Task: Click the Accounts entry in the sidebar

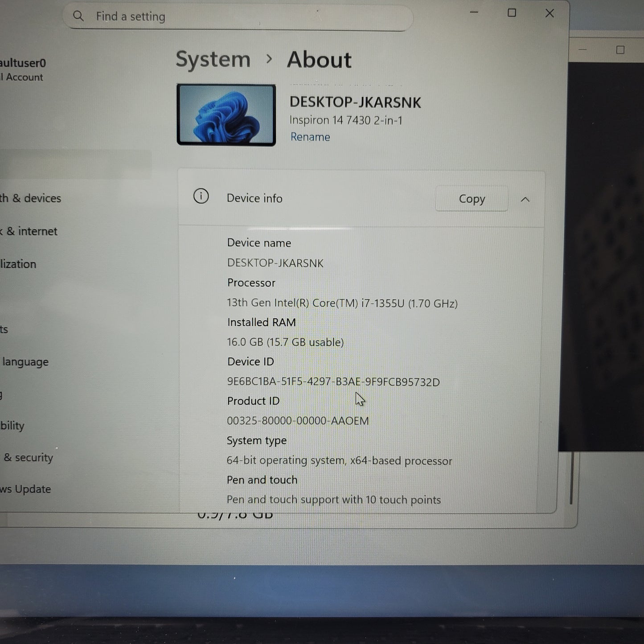Action: coord(4,329)
